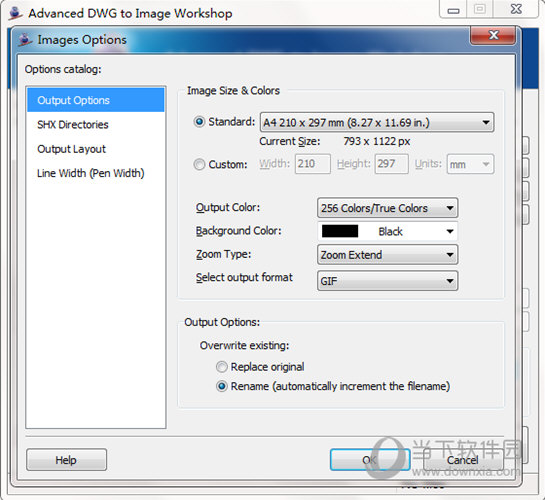
Task: Click the Help button
Action: (x=66, y=460)
